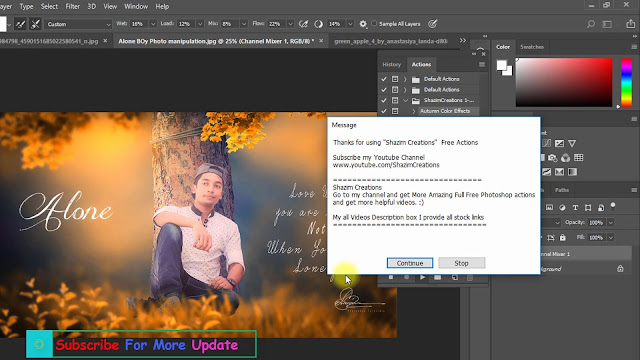The height and width of the screenshot is (360, 640).
Task: Open the Window menu
Action: tap(136, 7)
